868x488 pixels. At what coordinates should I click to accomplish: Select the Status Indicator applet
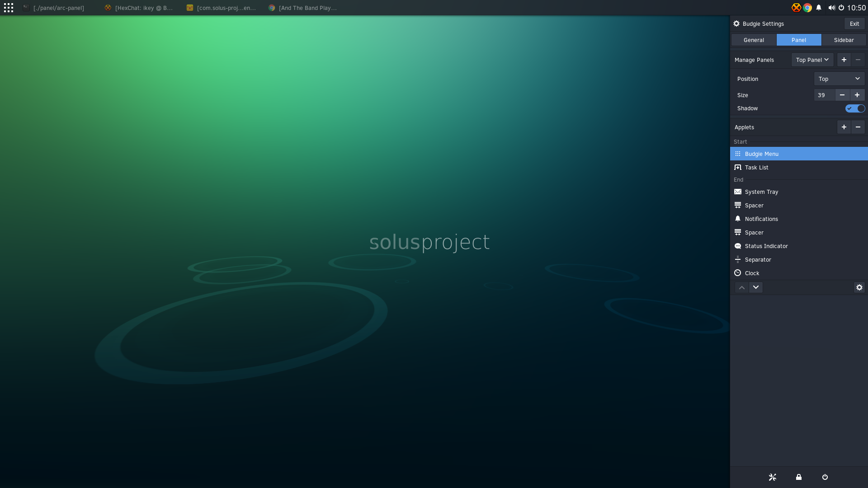[x=799, y=246]
